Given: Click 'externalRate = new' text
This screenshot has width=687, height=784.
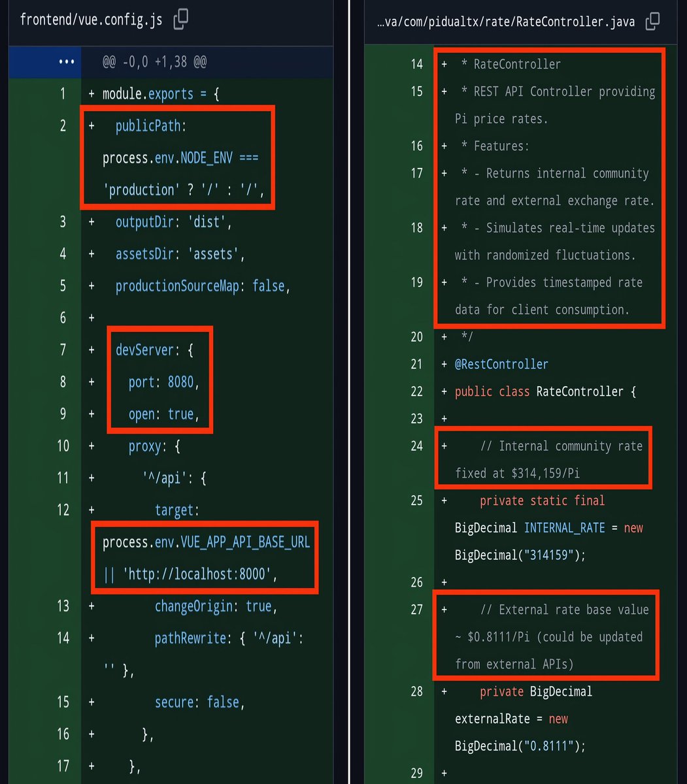Looking at the screenshot, I should pyautogui.click(x=511, y=719).
